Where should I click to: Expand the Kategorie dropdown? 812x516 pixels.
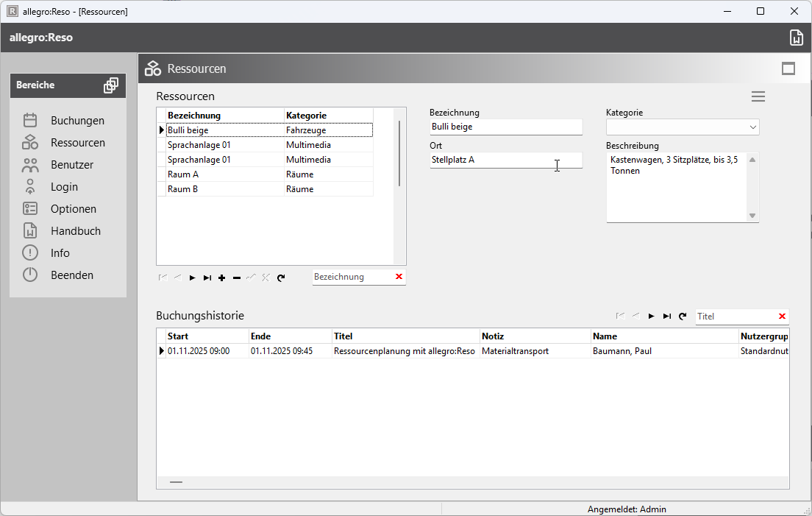pos(752,127)
